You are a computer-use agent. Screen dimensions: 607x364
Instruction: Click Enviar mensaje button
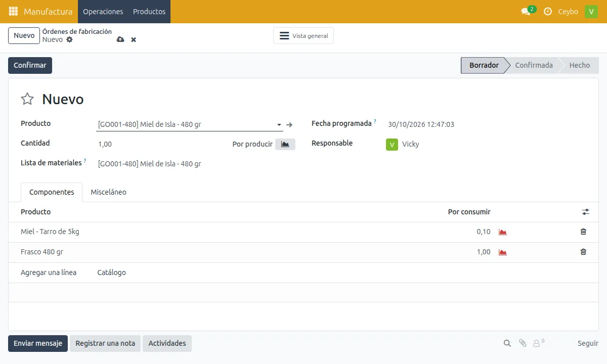[38, 343]
